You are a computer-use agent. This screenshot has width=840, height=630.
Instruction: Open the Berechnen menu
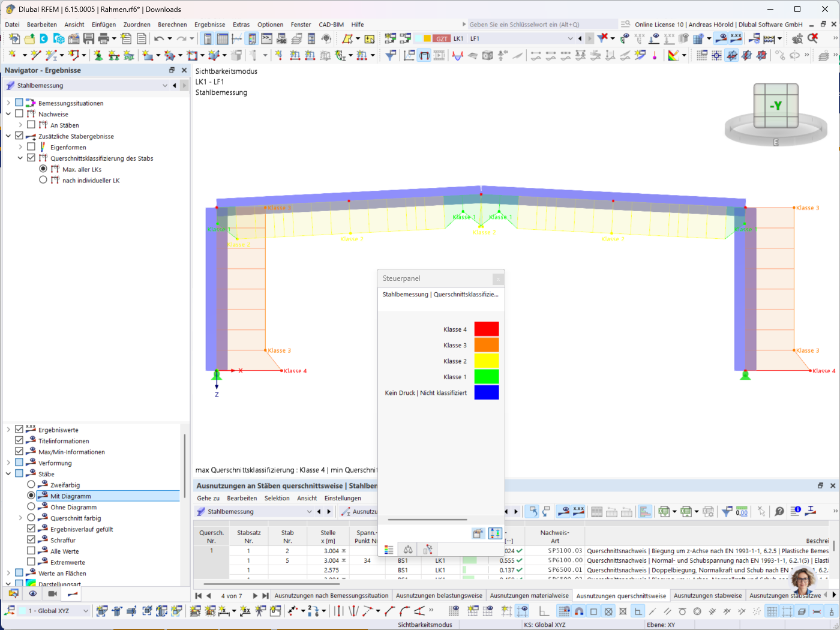(x=172, y=25)
